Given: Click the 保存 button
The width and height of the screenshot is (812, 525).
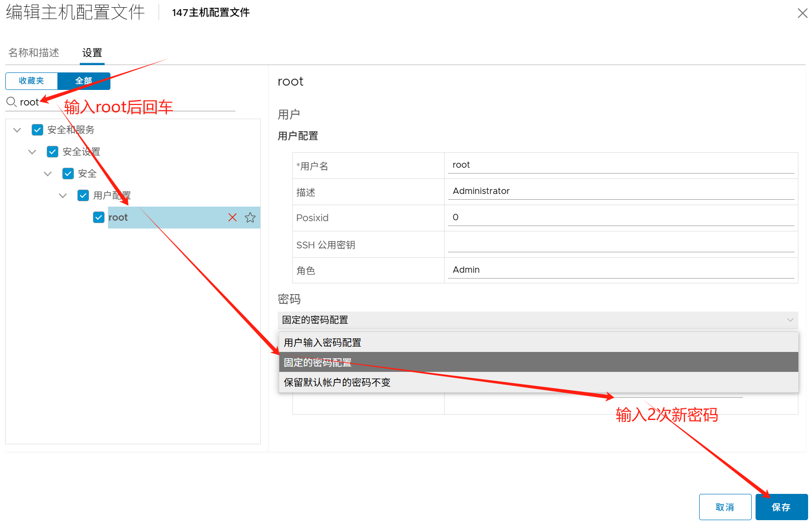Looking at the screenshot, I should (781, 507).
